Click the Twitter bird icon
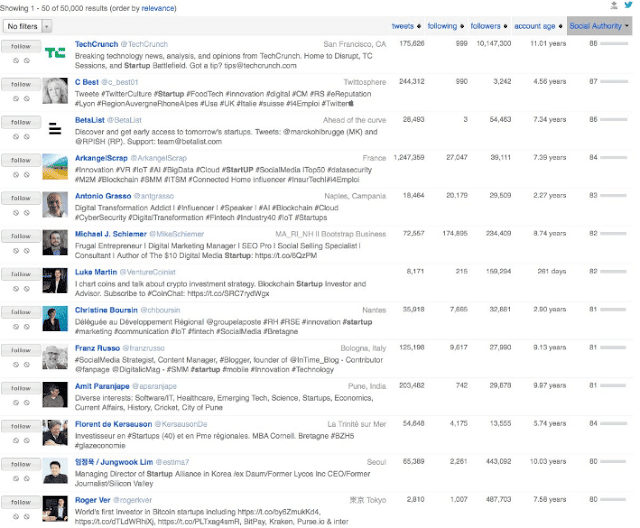This screenshot has width=640, height=528. click(628, 5)
